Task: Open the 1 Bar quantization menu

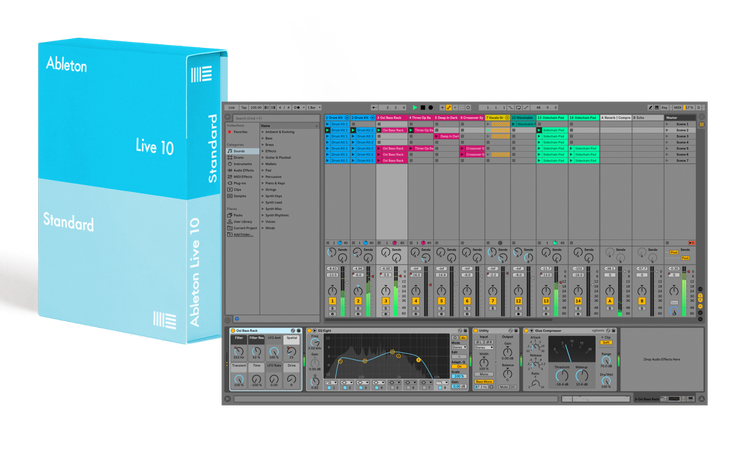Action: (x=313, y=108)
